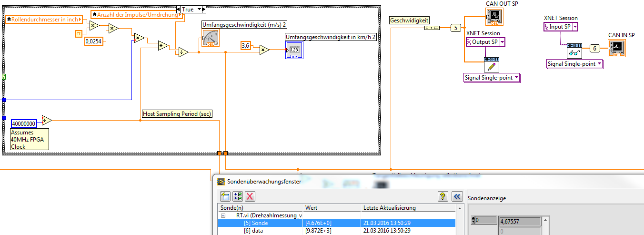Click the probe list scrollbar up arrow
The height and width of the screenshot is (235, 644).
coord(459,208)
